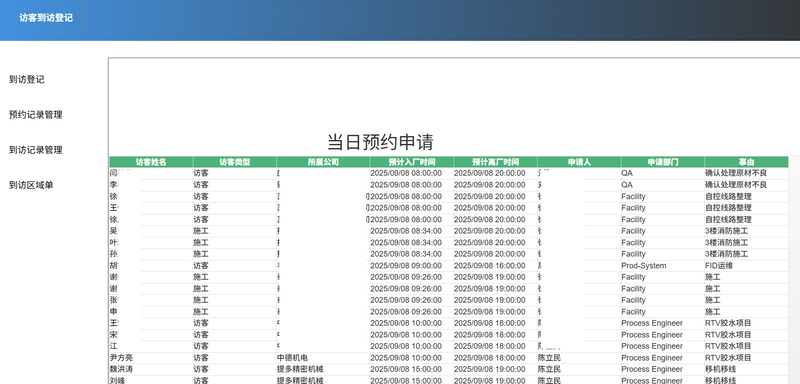
Task: Click 3楼消防施工 in the 叶 row
Action: [727, 243]
